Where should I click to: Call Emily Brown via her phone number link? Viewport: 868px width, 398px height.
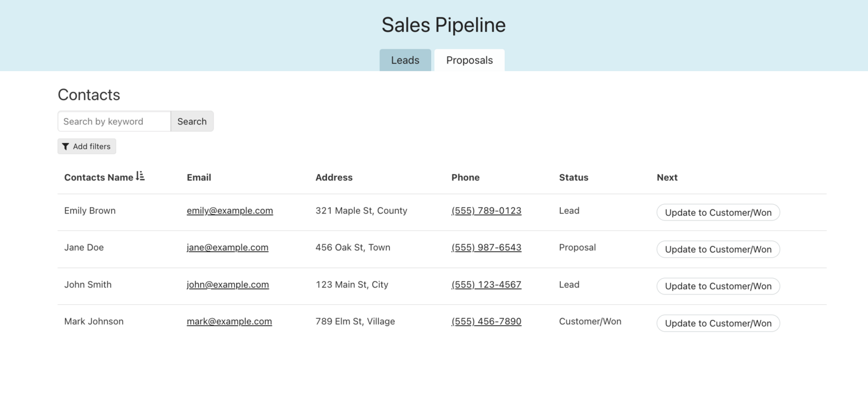486,211
